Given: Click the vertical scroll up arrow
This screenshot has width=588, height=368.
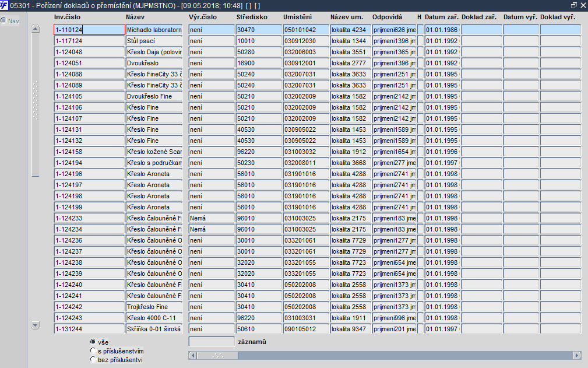Looking at the screenshot, I should click(x=35, y=29).
